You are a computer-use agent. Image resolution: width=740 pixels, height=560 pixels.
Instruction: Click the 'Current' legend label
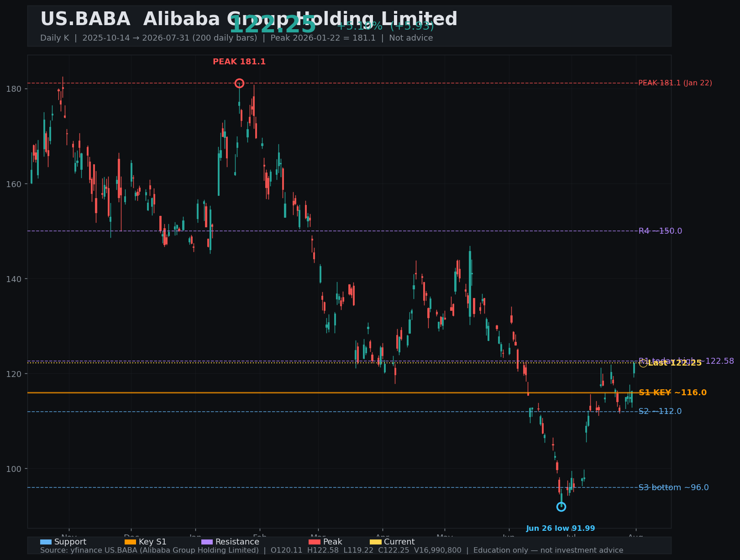(399, 542)
